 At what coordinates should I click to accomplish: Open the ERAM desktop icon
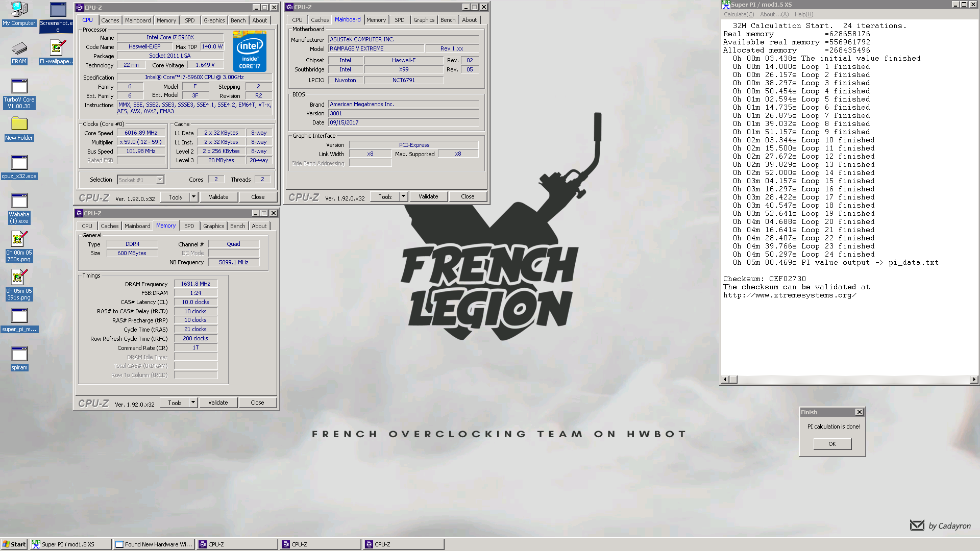[19, 53]
